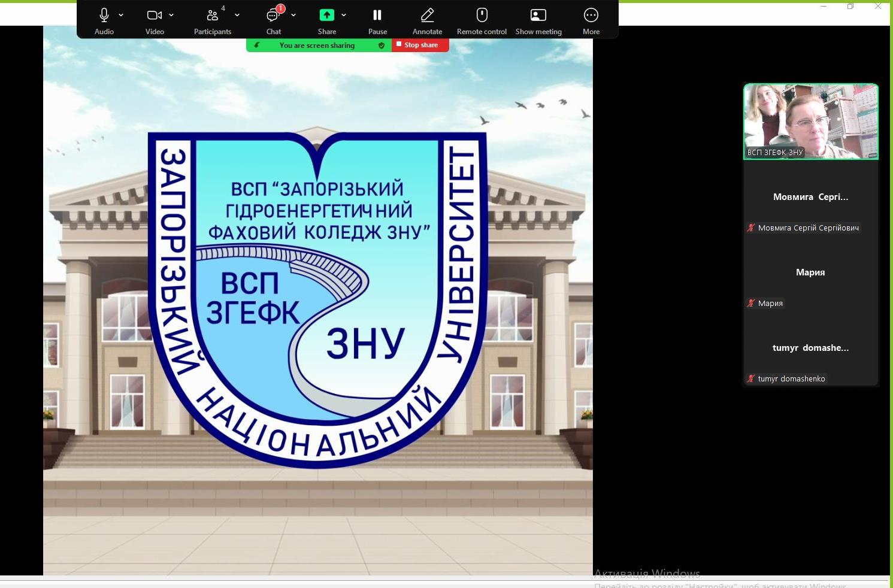Click the green Share screen icon

tap(327, 15)
